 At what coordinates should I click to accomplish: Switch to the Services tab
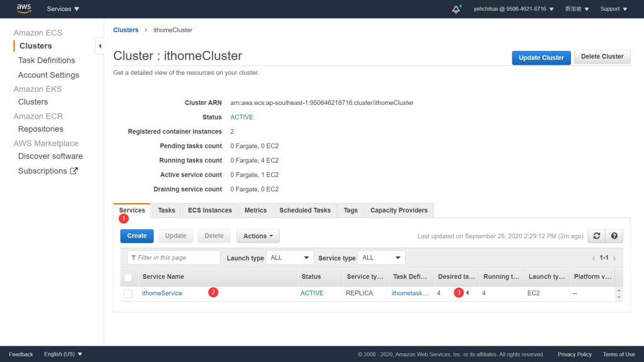pyautogui.click(x=132, y=210)
